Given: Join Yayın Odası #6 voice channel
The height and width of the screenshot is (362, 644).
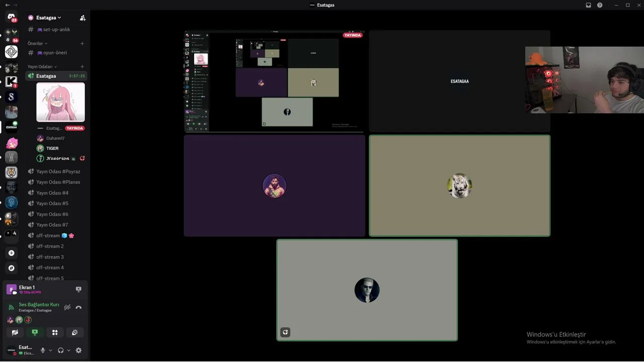Looking at the screenshot, I should [56, 214].
